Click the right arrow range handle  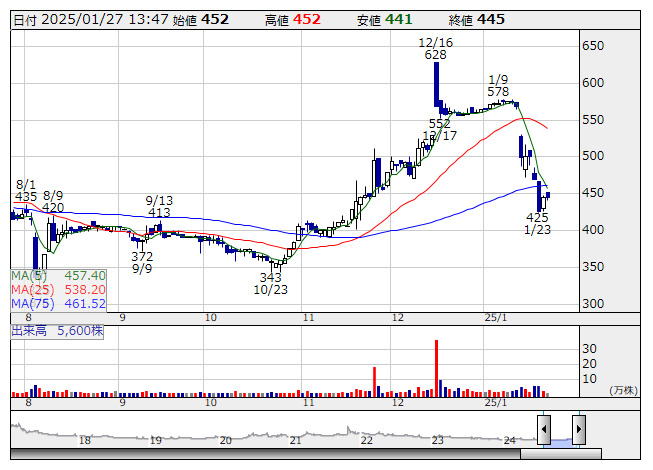578,430
